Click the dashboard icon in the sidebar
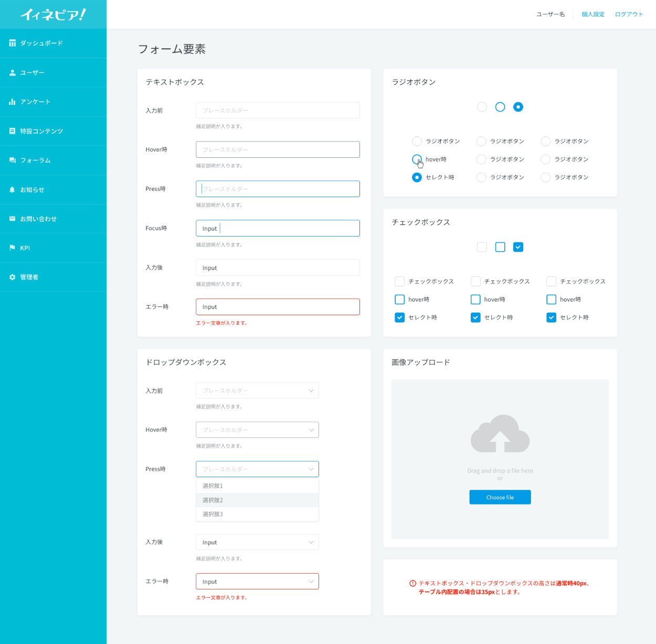The width and height of the screenshot is (656, 644). [12, 44]
